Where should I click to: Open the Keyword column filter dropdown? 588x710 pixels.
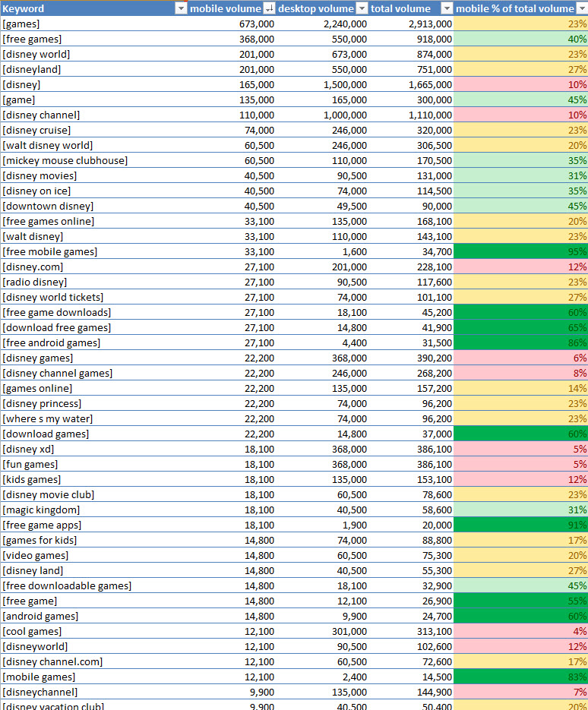(x=181, y=8)
